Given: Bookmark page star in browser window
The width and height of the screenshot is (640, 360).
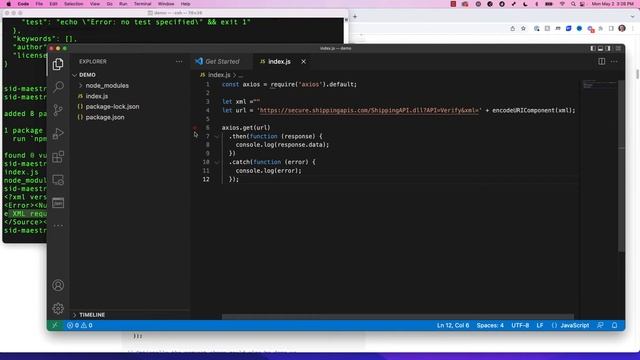Looking at the screenshot, I should 523,29.
